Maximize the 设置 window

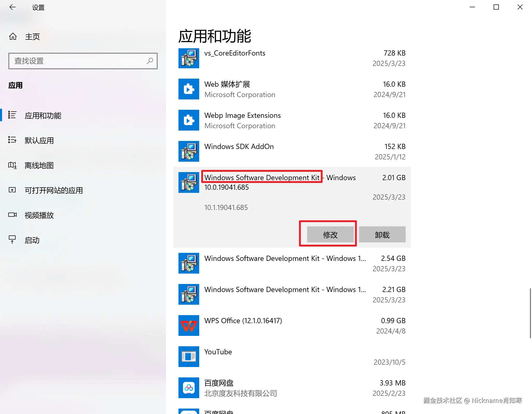pos(496,7)
